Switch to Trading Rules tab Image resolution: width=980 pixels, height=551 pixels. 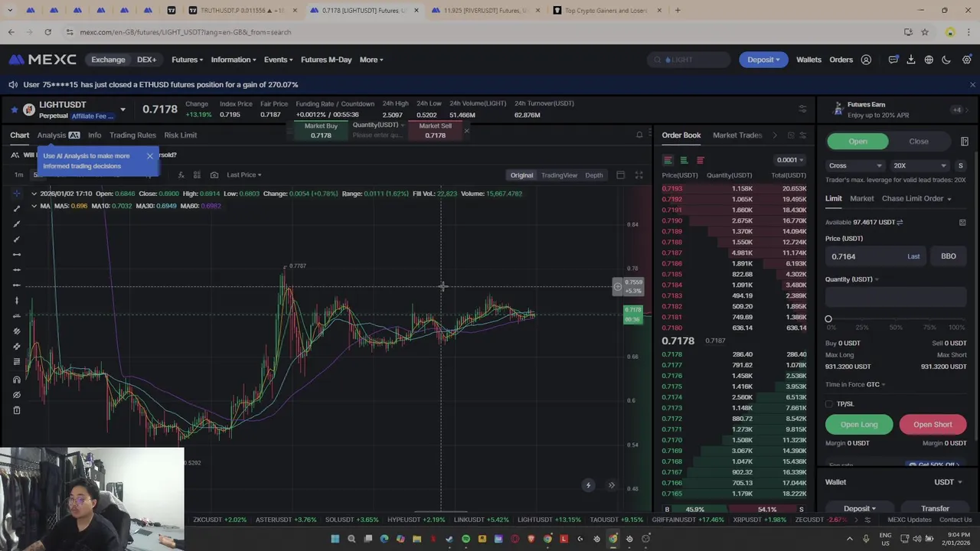tap(132, 135)
